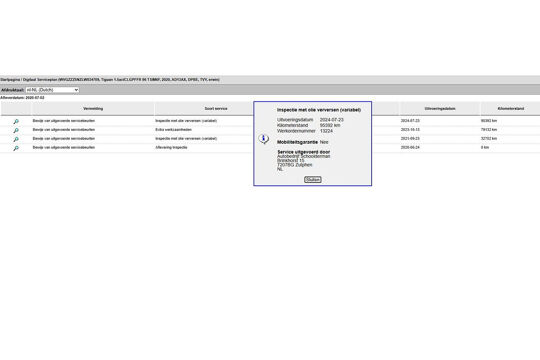Go to Startpagina in the breadcrumb
540x360 pixels.
(x=10, y=80)
